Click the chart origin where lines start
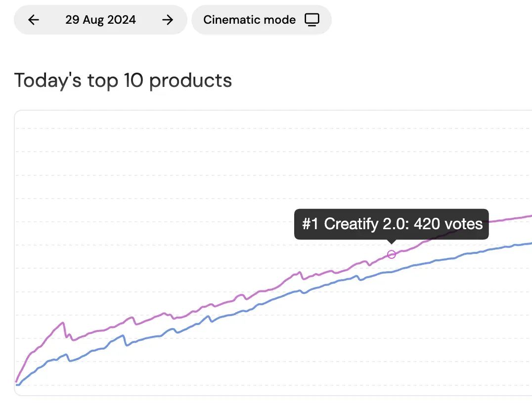 tap(17, 384)
